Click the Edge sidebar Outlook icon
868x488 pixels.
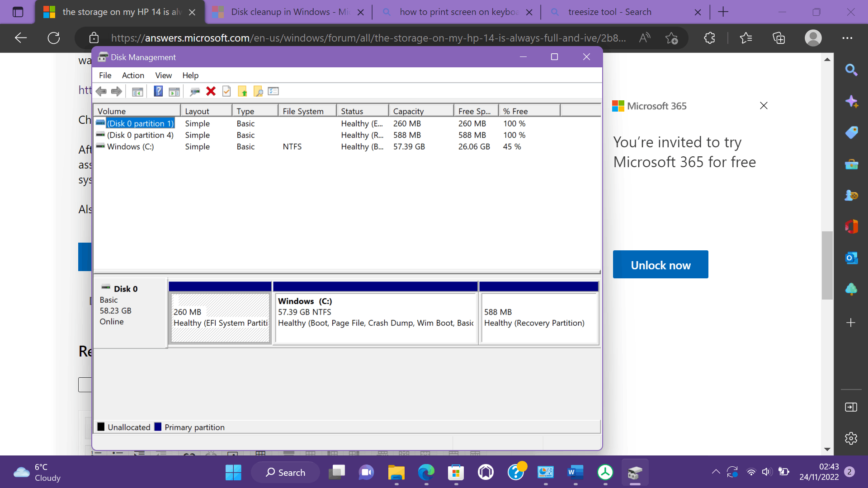tap(851, 258)
